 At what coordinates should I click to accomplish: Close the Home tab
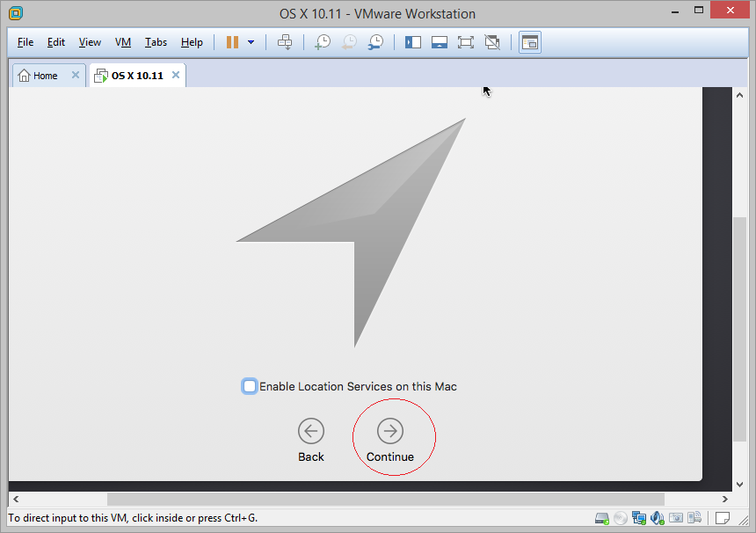click(x=76, y=75)
